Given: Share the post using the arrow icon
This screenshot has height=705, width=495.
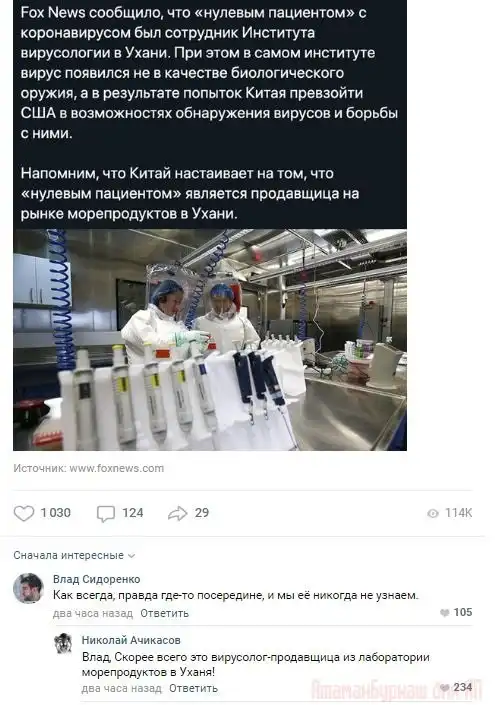Looking at the screenshot, I should click(x=178, y=513).
